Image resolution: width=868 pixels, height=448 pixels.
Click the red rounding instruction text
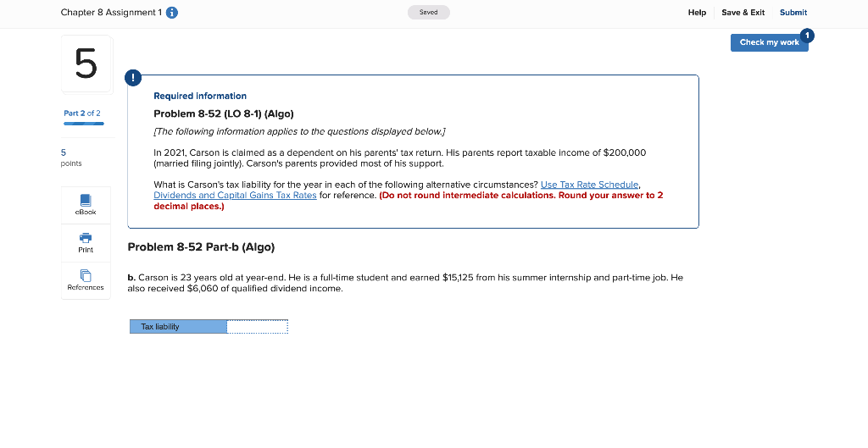pyautogui.click(x=409, y=201)
